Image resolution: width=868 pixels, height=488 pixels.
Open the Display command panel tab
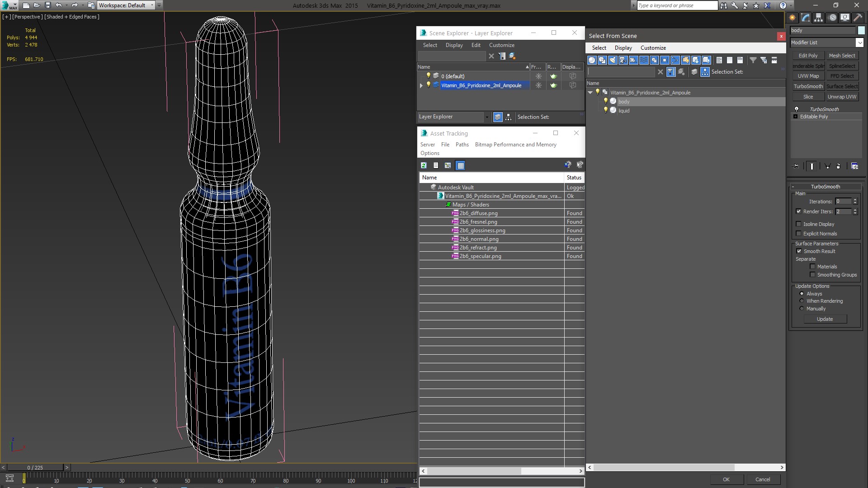coord(844,18)
